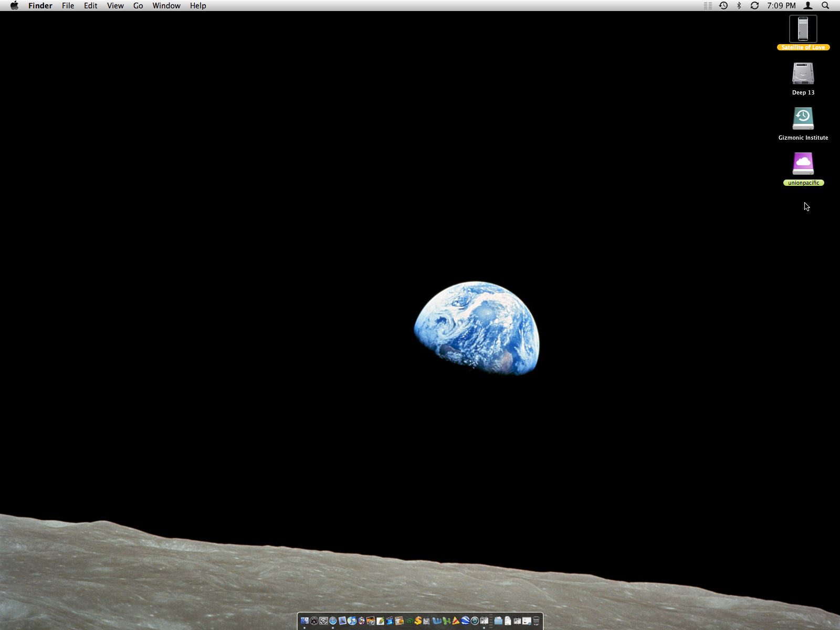Viewport: 840px width, 630px height.
Task: Launch Mail from the Dock
Action: [x=342, y=621]
